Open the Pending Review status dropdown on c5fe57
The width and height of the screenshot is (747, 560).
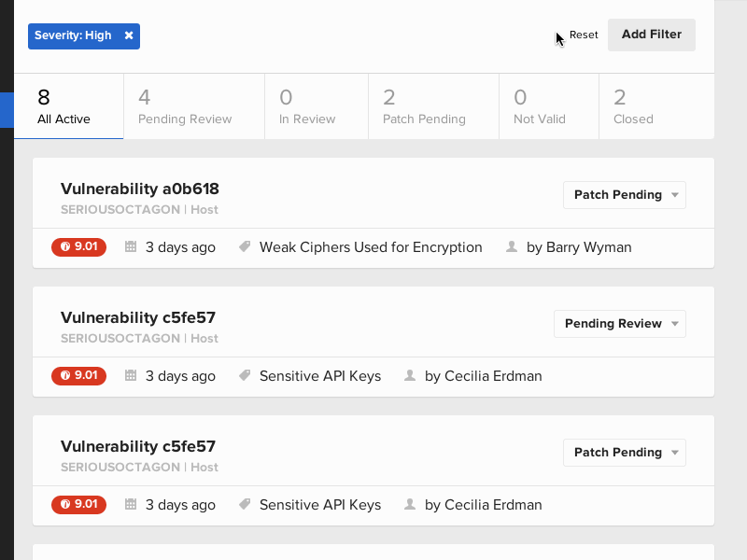click(x=619, y=324)
